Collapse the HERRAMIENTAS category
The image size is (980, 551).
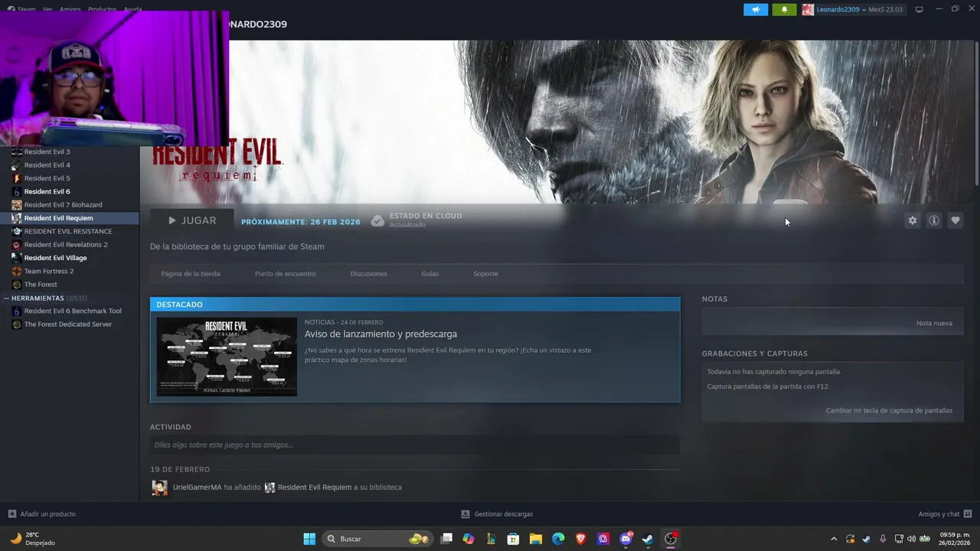click(x=7, y=298)
